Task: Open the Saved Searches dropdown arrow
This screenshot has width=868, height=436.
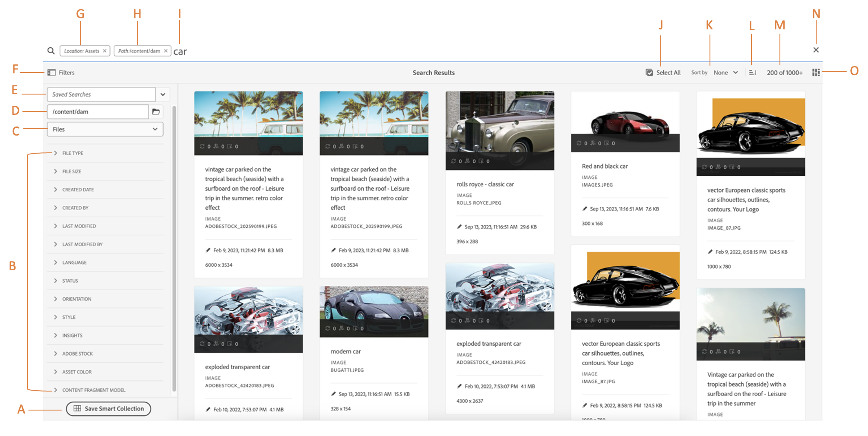Action: [163, 95]
